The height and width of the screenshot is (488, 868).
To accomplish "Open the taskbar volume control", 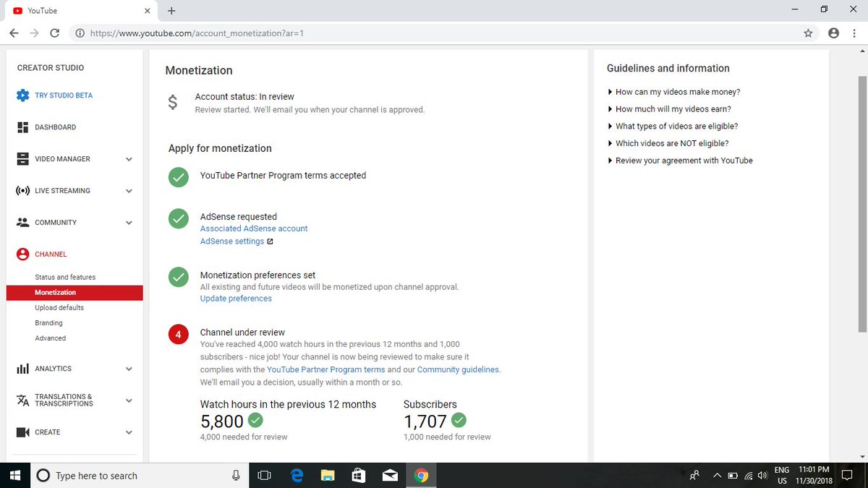I will 762,476.
